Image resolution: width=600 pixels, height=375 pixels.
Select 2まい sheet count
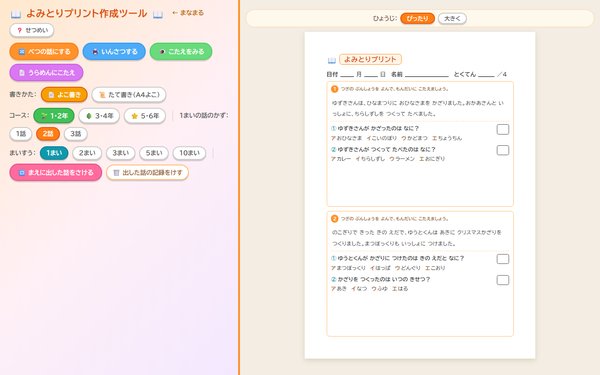[x=87, y=153]
